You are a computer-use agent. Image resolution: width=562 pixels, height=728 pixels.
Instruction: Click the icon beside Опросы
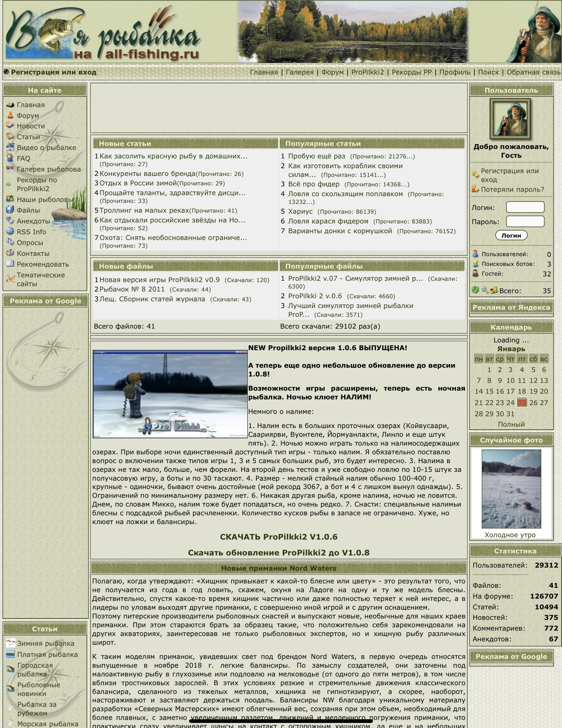tap(10, 242)
